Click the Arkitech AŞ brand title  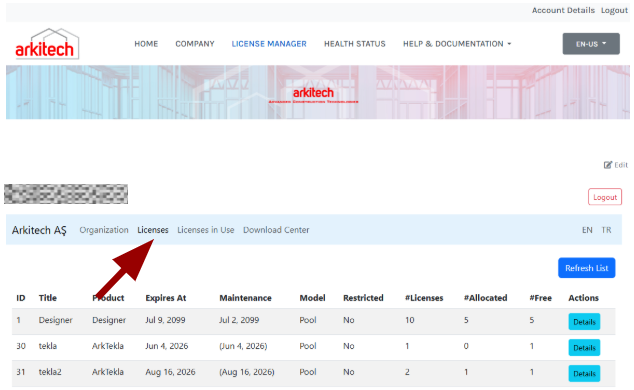coord(39,230)
